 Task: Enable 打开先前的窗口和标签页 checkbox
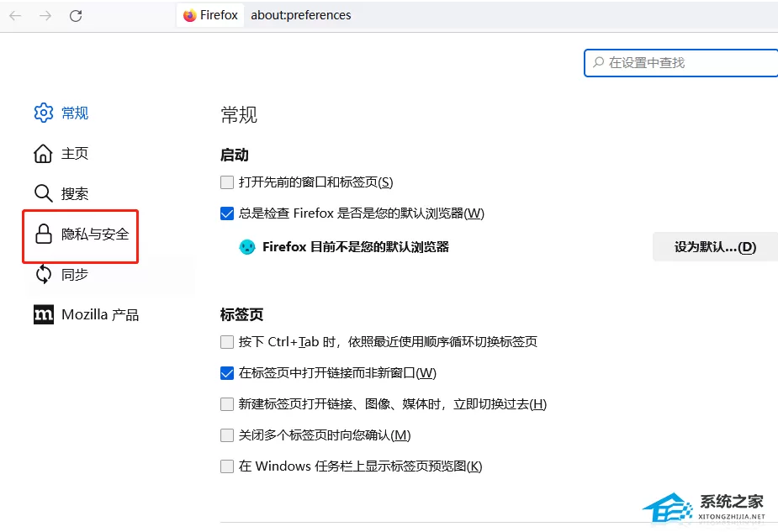click(227, 182)
